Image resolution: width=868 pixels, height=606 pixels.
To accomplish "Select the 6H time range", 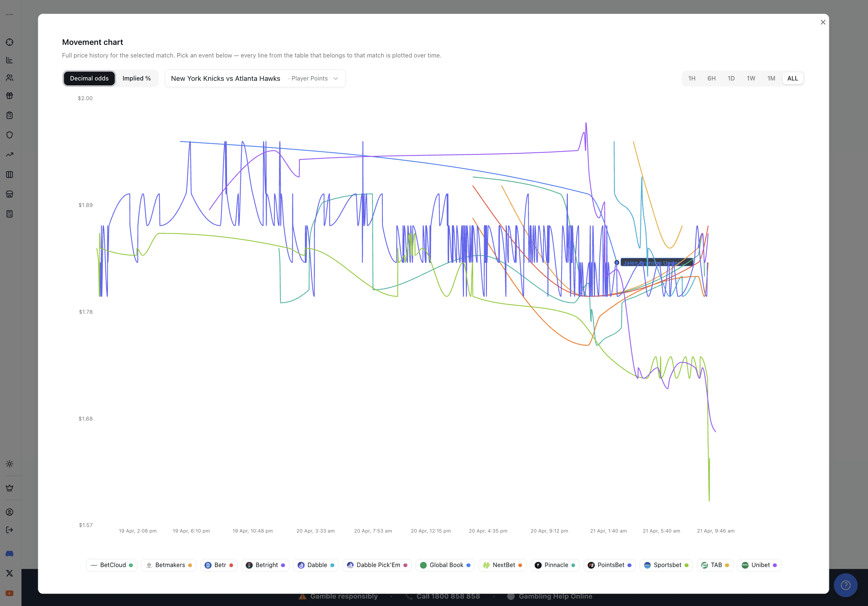I will pos(711,78).
